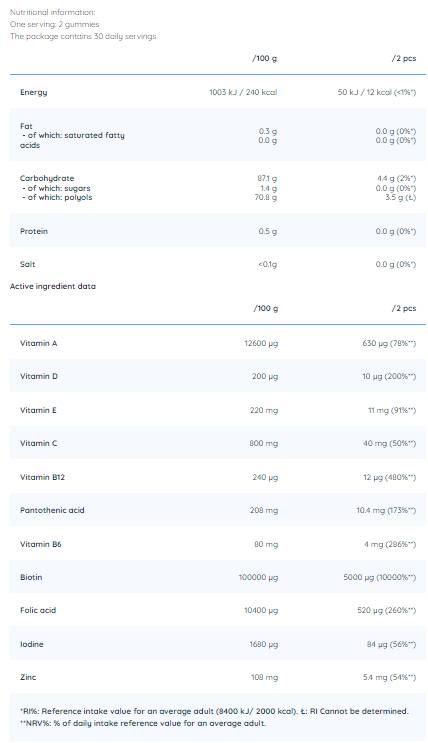428x743 pixels.
Task: Select the Vitamin A row label
Action: click(38, 343)
